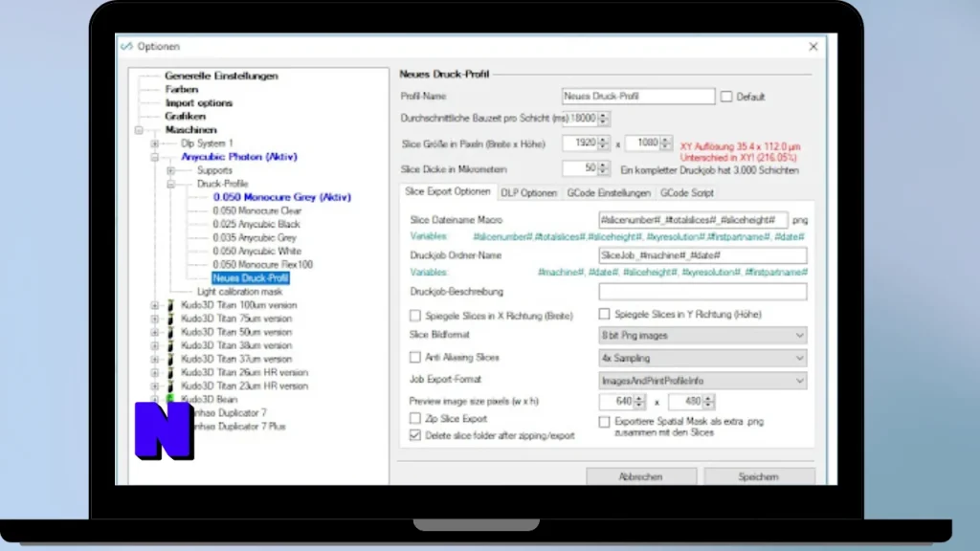Enable the Default profile checkbox
980x551 pixels.
(x=726, y=97)
